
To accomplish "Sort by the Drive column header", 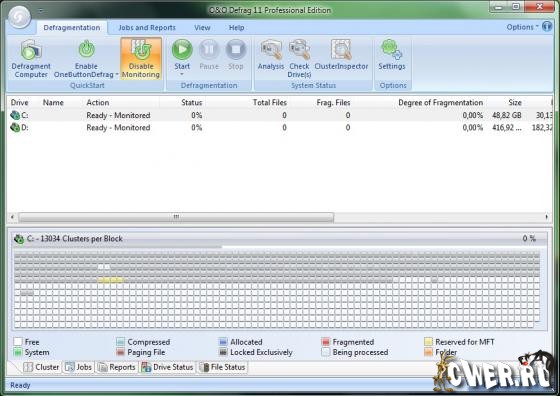I will coord(19,103).
